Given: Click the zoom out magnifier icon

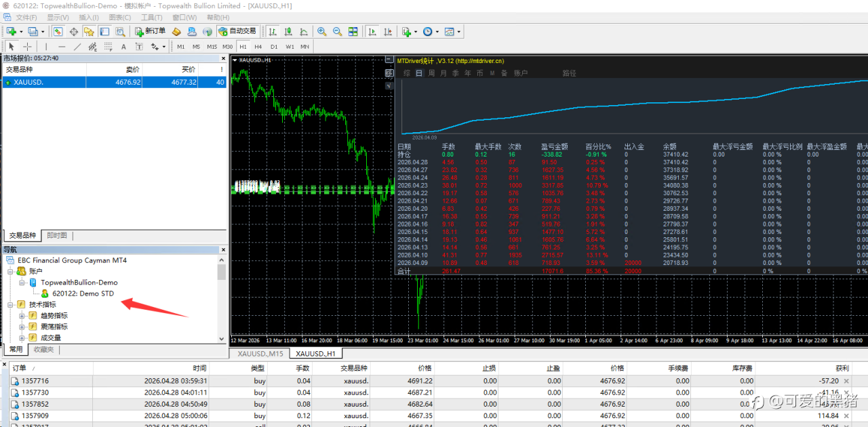Looking at the screenshot, I should point(337,31).
